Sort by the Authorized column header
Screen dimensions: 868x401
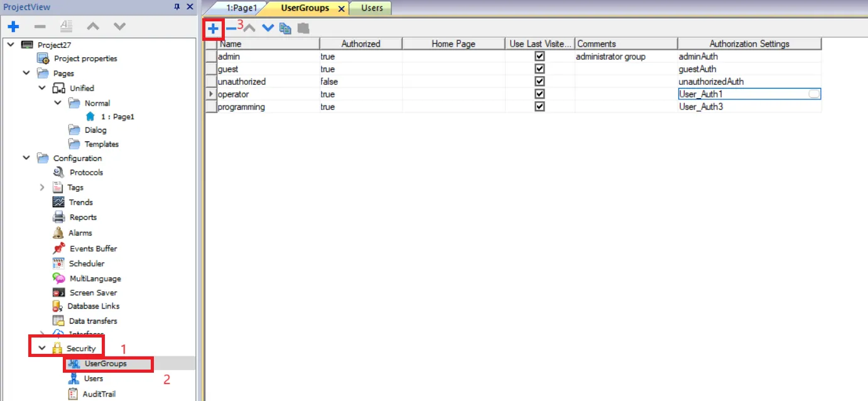coord(361,44)
